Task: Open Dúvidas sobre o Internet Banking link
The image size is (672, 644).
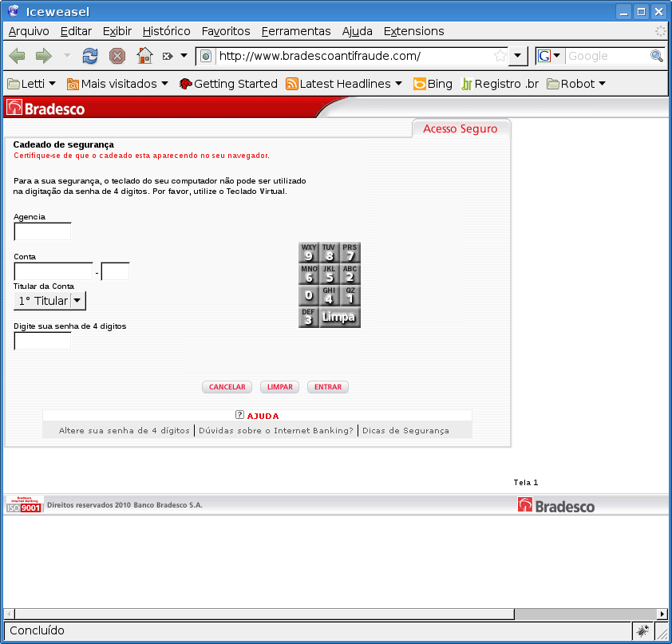Action: pyautogui.click(x=276, y=431)
